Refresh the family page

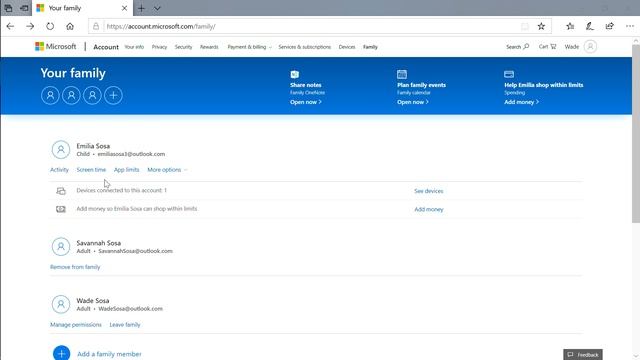tap(50, 27)
